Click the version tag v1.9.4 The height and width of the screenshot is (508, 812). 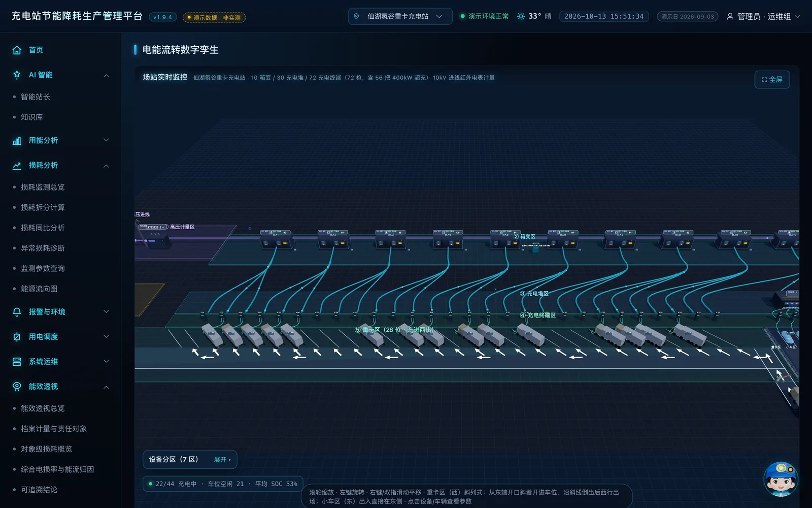click(162, 17)
